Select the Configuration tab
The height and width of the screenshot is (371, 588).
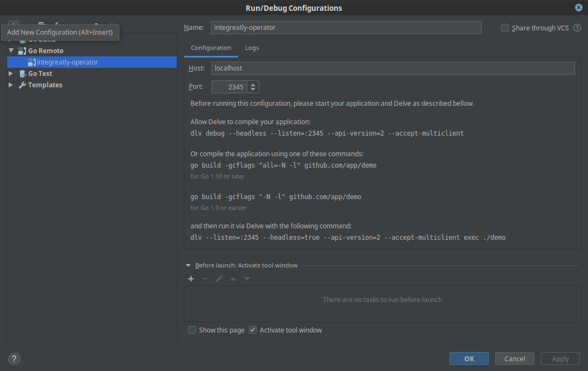pyautogui.click(x=210, y=48)
